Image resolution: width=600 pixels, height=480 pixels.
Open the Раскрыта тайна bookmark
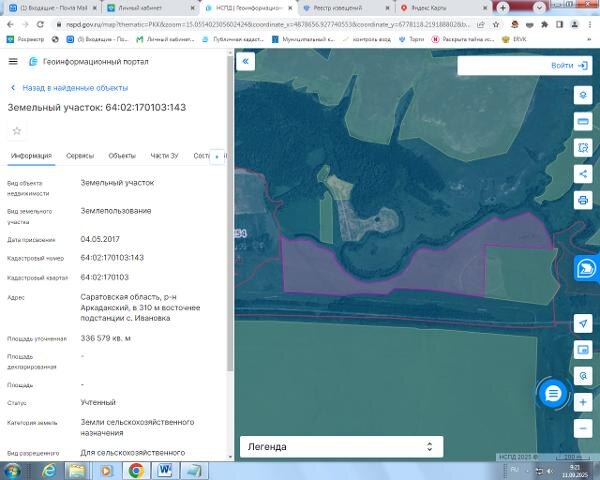(463, 39)
